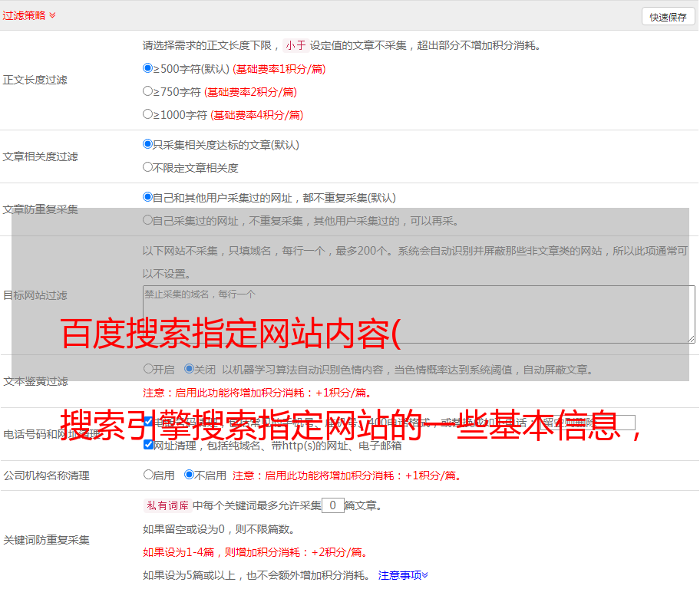Click the text 如果留空或设为0，则不限篇数
The width and height of the screenshot is (700, 589).
220,530
